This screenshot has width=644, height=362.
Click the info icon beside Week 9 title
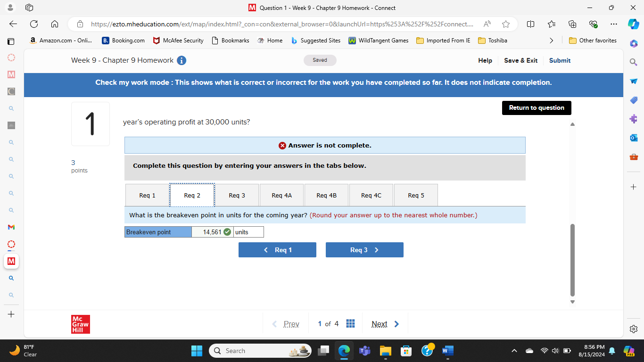pos(182,60)
